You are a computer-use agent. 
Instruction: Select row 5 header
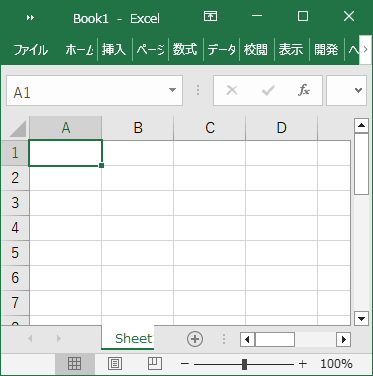tap(15, 253)
